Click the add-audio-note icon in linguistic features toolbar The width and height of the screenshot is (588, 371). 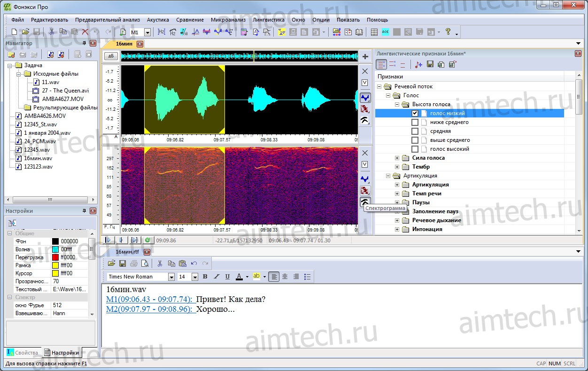418,64
